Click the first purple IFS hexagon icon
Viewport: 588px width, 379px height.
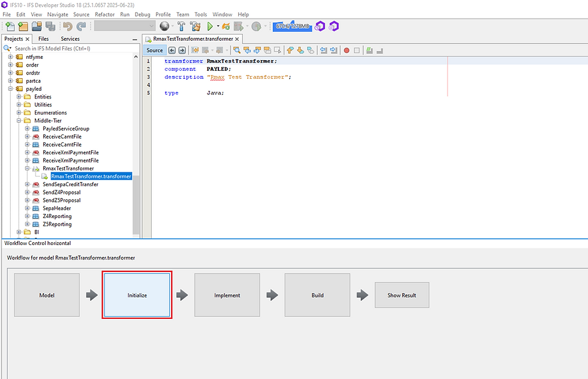pyautogui.click(x=320, y=26)
